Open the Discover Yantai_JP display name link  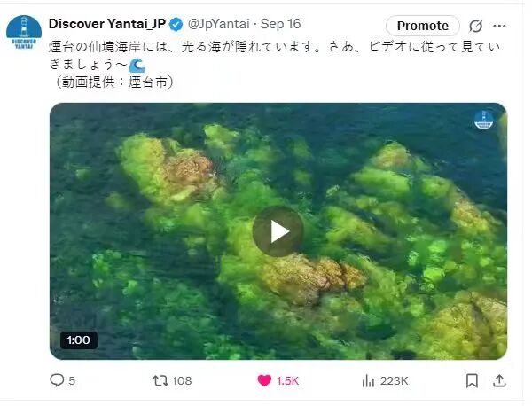[107, 24]
